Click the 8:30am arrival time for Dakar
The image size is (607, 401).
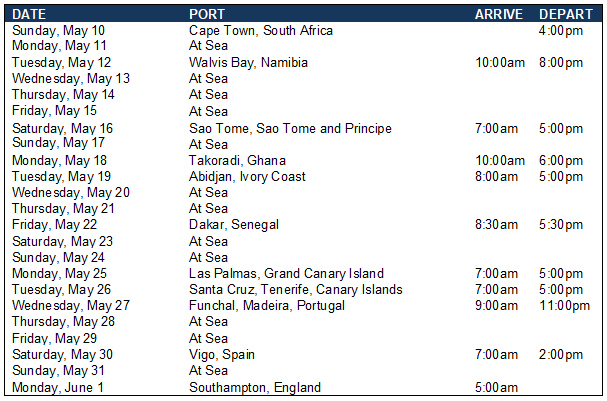tap(500, 224)
